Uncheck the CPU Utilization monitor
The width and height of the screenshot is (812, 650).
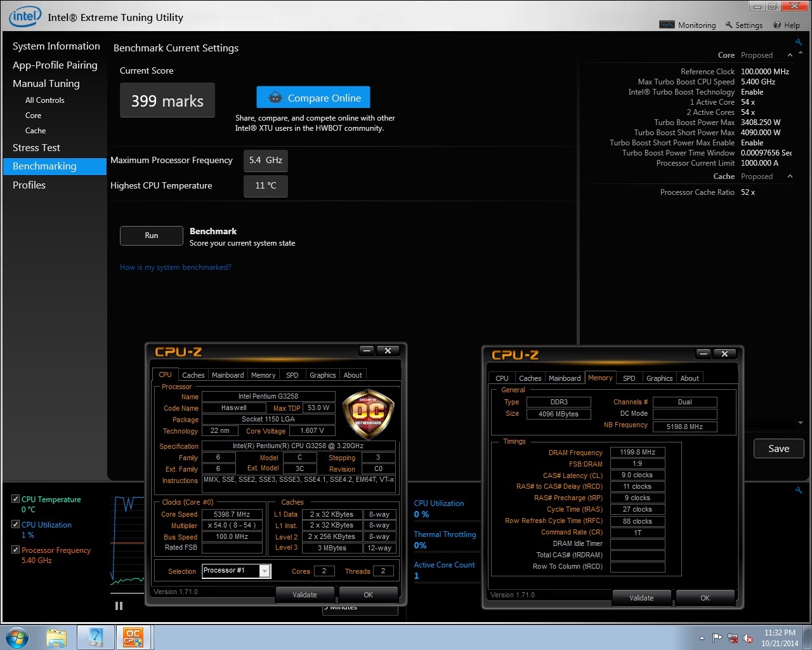(x=16, y=524)
